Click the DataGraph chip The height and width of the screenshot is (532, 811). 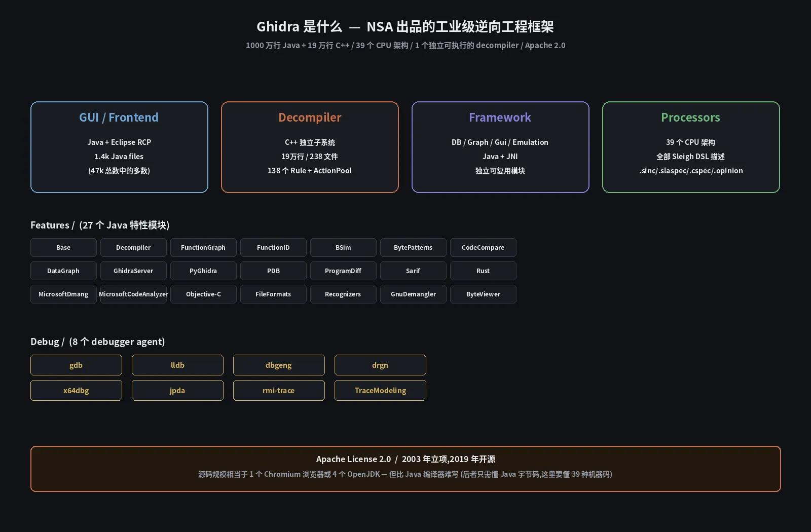(63, 271)
